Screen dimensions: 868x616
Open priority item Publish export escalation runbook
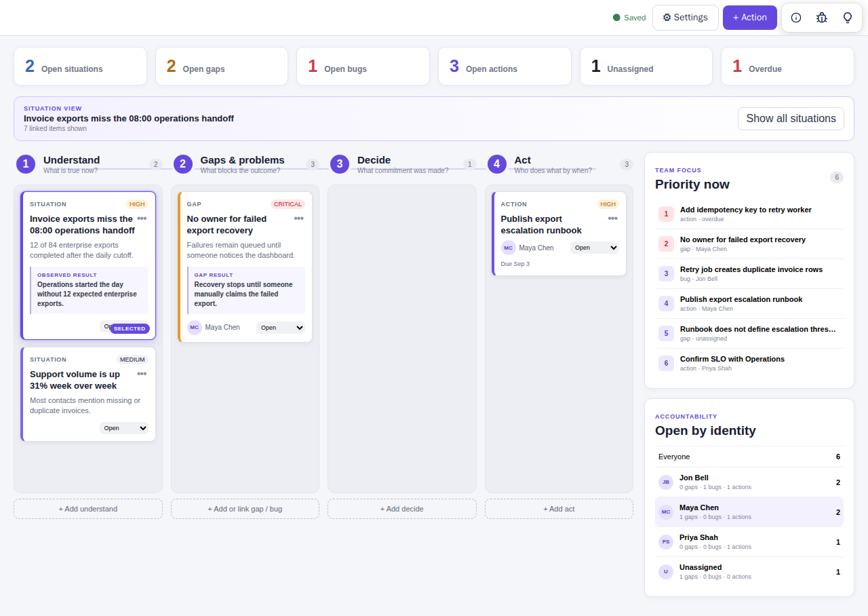[x=749, y=304]
